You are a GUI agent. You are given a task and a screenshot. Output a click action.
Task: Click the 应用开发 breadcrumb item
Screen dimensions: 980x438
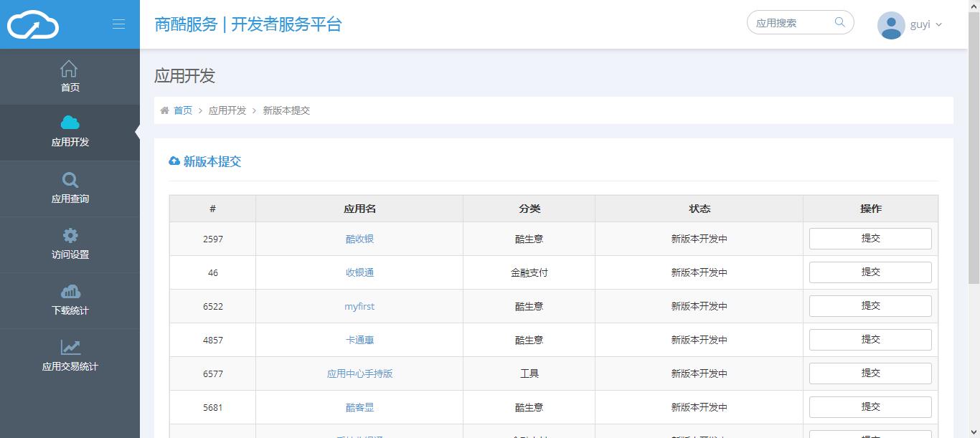click(x=227, y=110)
